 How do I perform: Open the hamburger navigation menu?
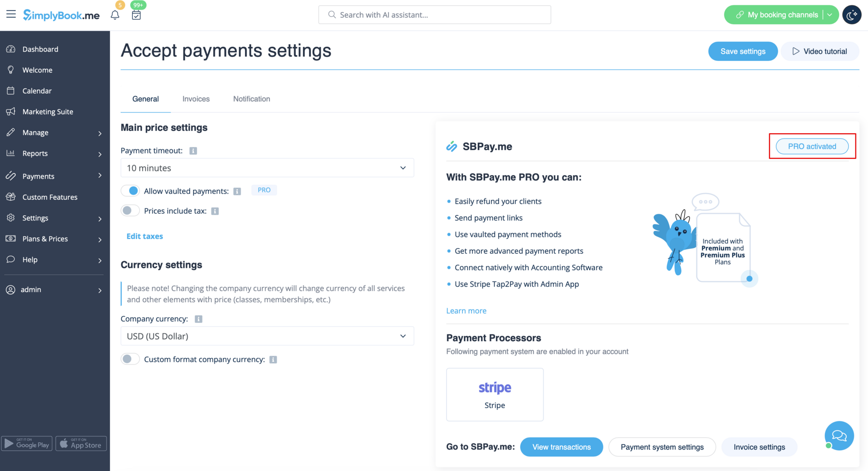[x=11, y=14]
